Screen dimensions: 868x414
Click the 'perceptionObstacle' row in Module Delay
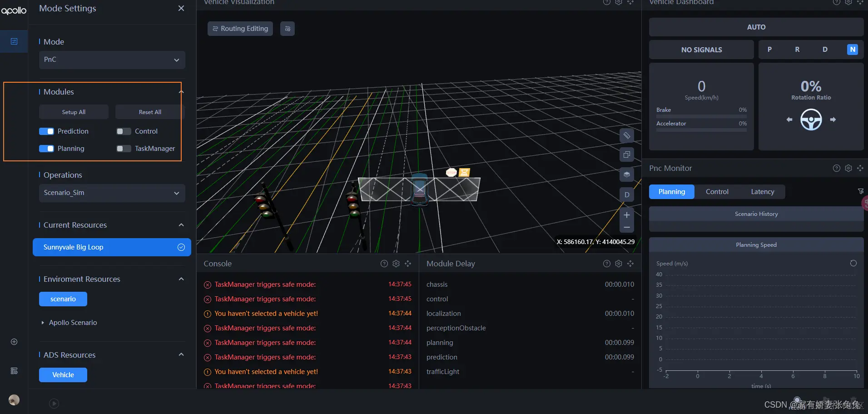(x=530, y=328)
